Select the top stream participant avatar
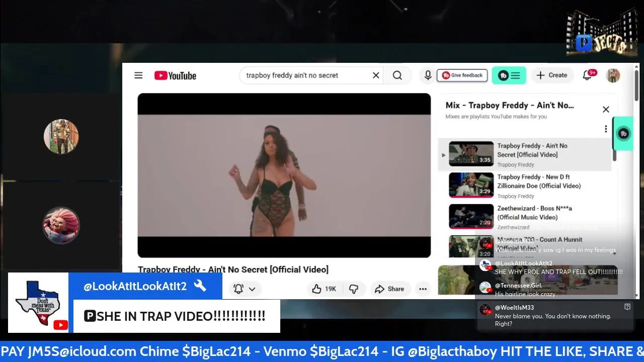Screen dimensions: 644x362 61,136
